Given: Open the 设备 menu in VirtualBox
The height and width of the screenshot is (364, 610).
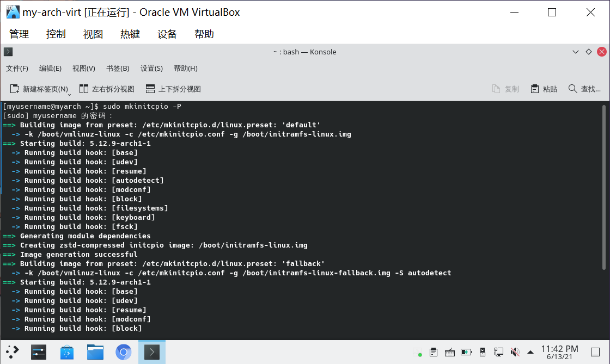Looking at the screenshot, I should (x=167, y=34).
